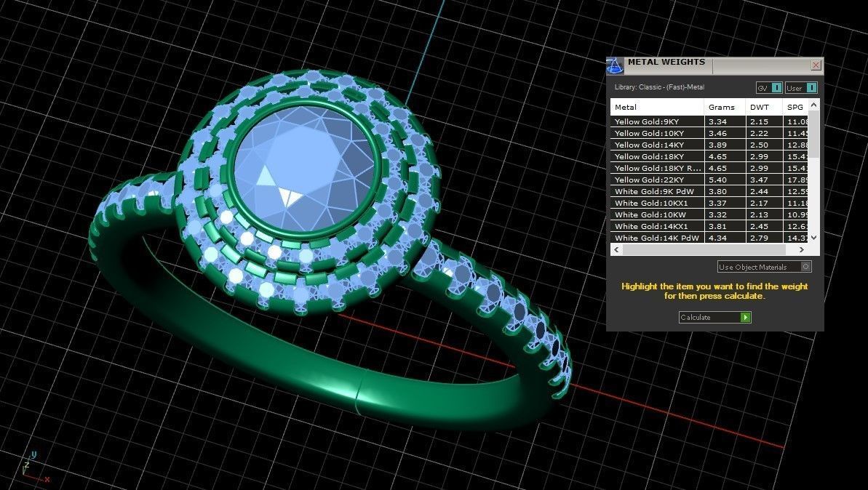
Task: Click the metal list scroll-up arrow
Action: tap(813, 105)
